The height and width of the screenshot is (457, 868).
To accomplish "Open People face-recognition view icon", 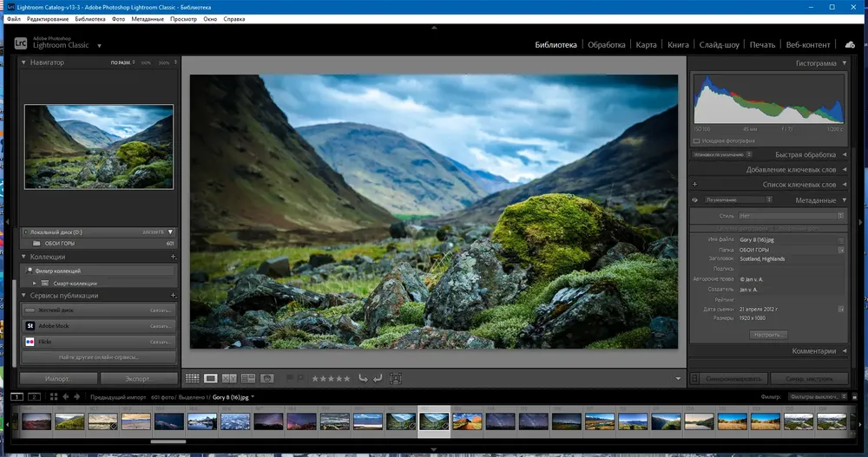I will (x=267, y=378).
